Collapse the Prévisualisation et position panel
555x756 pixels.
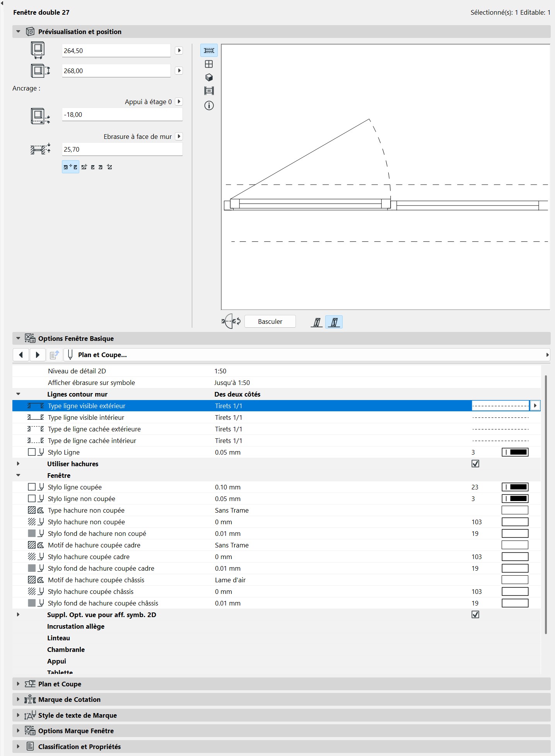coord(18,32)
